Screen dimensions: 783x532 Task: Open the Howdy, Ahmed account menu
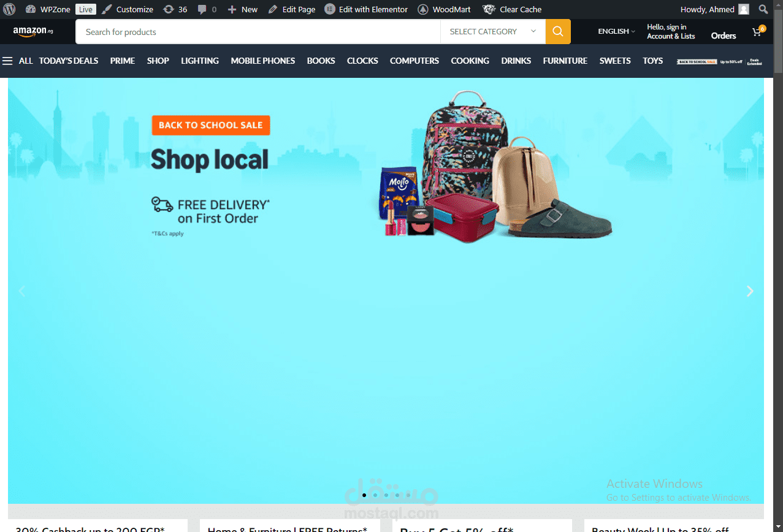coord(714,9)
